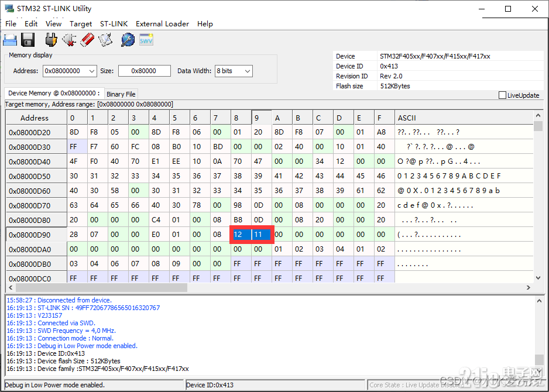This screenshot has width=549, height=392.
Task: Open the Data Width dropdown
Action: click(x=248, y=71)
